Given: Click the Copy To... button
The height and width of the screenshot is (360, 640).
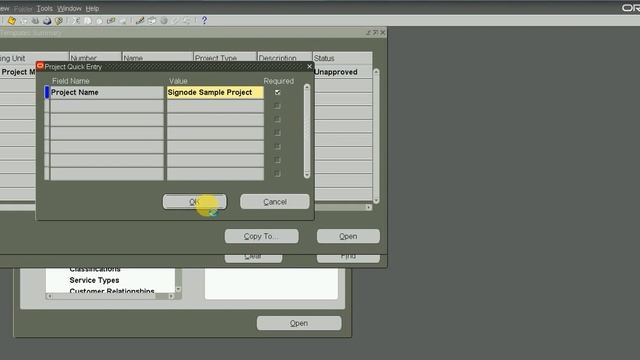Looking at the screenshot, I should [x=261, y=236].
